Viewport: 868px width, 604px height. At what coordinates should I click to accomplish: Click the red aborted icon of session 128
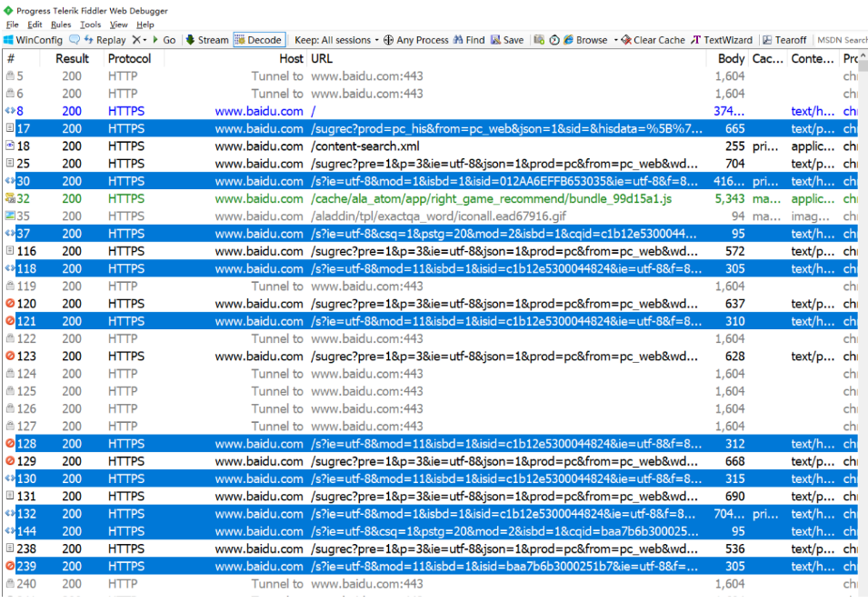tap(10, 443)
